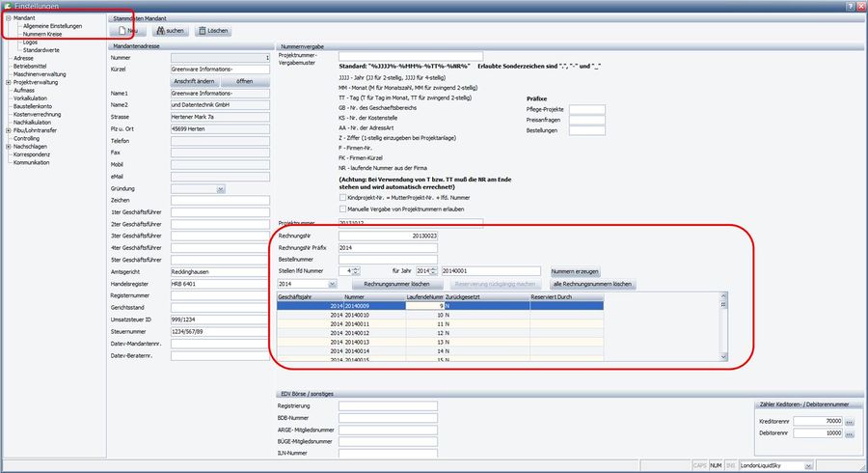The image size is (868, 473).
Task: Open the 2014 year dropdown above the table
Action: click(332, 285)
